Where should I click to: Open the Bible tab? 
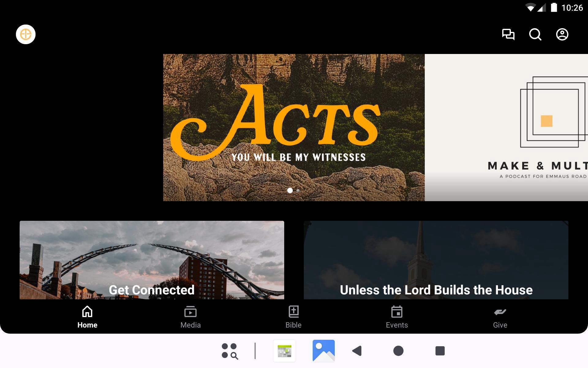293,317
